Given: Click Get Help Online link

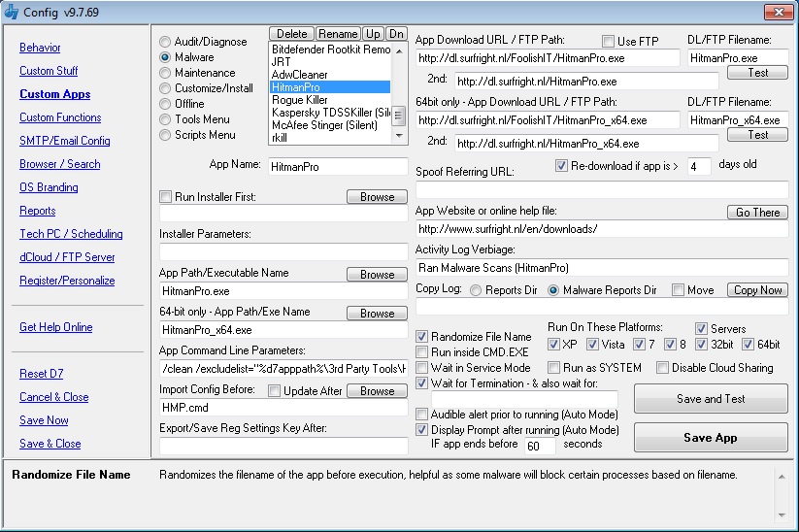Looking at the screenshot, I should pos(55,327).
